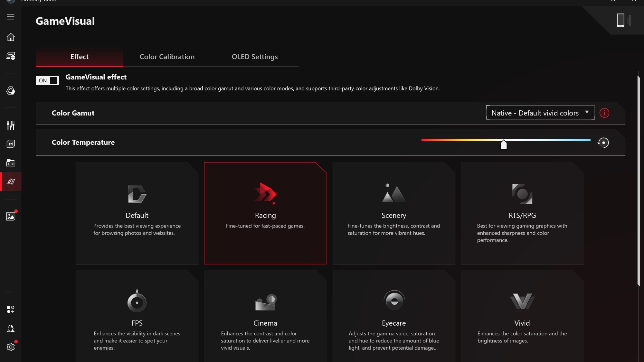644x362 pixels.
Task: Select the Eyecare visual mode card
Action: pyautogui.click(x=394, y=316)
